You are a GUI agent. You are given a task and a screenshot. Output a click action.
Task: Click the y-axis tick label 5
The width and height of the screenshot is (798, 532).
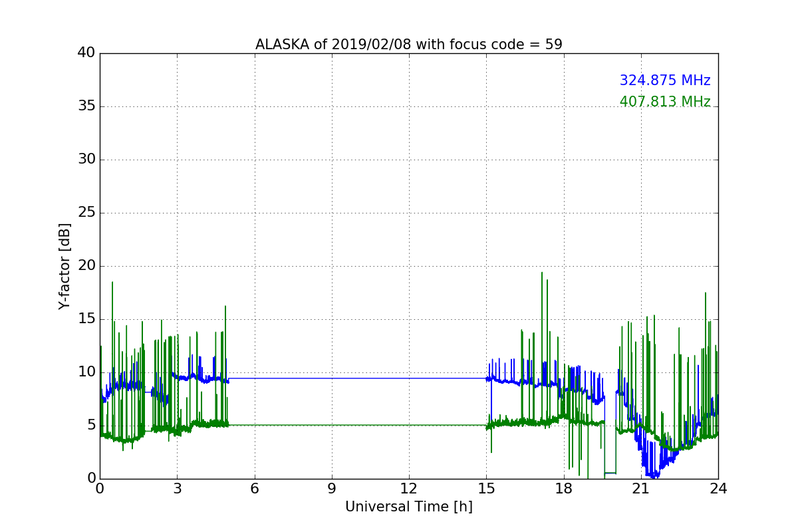90,426
